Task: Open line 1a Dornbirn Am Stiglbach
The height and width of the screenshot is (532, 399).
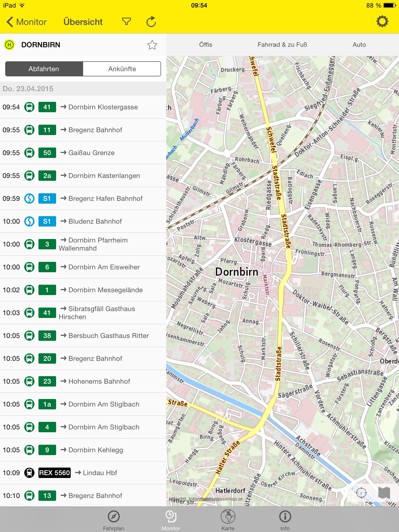Action: [83, 404]
